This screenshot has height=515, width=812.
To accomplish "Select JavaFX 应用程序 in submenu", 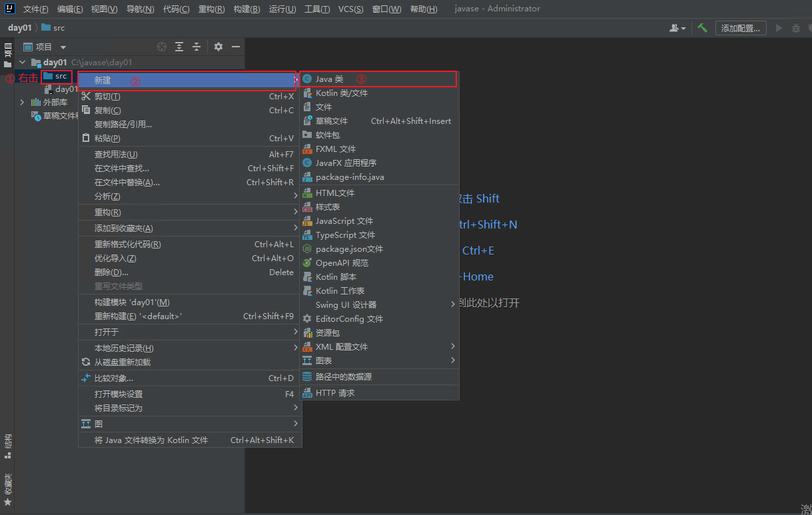I will pyautogui.click(x=378, y=163).
